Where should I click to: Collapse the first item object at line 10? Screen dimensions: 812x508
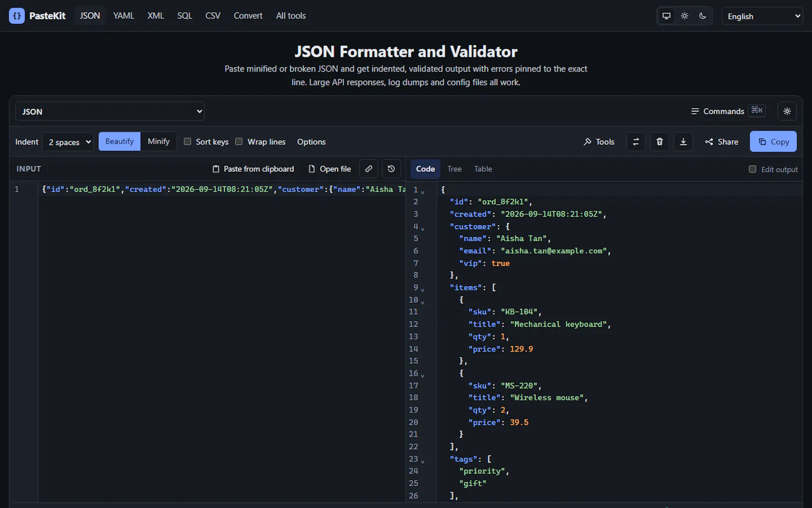tap(422, 302)
